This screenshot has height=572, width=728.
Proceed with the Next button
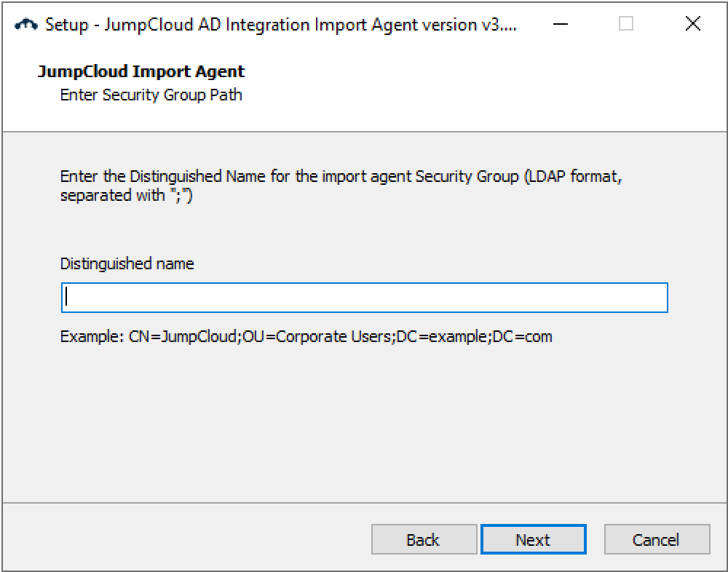533,540
